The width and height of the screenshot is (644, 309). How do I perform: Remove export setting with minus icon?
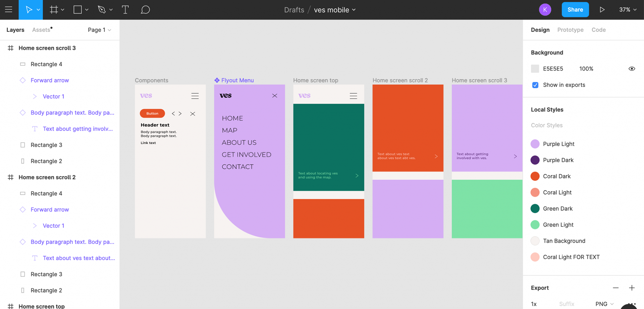[x=615, y=288]
